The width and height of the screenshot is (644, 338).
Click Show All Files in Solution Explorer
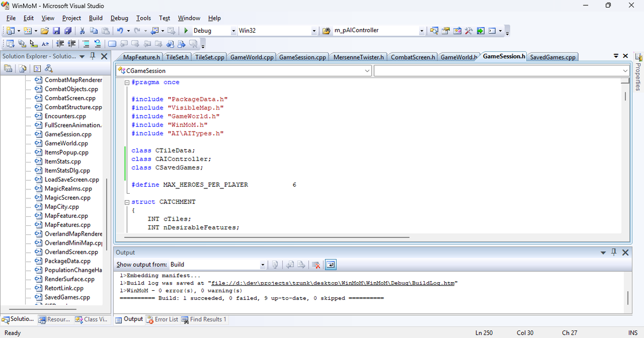click(x=23, y=68)
